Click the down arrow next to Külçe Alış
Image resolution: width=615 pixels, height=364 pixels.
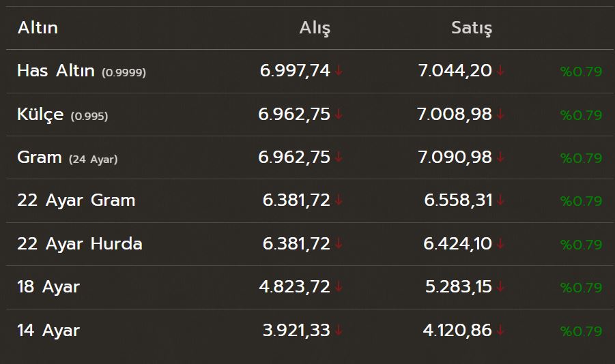pyautogui.click(x=339, y=114)
